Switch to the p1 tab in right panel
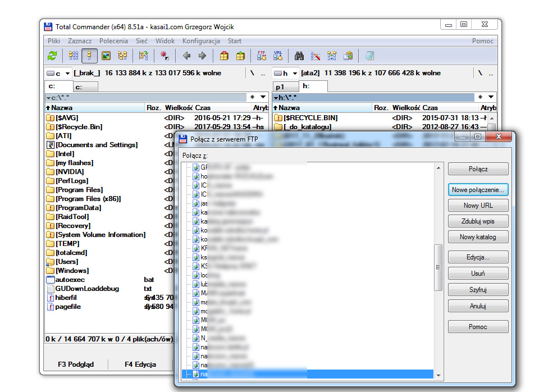Viewport: 539px width, 392px height. pos(286,87)
